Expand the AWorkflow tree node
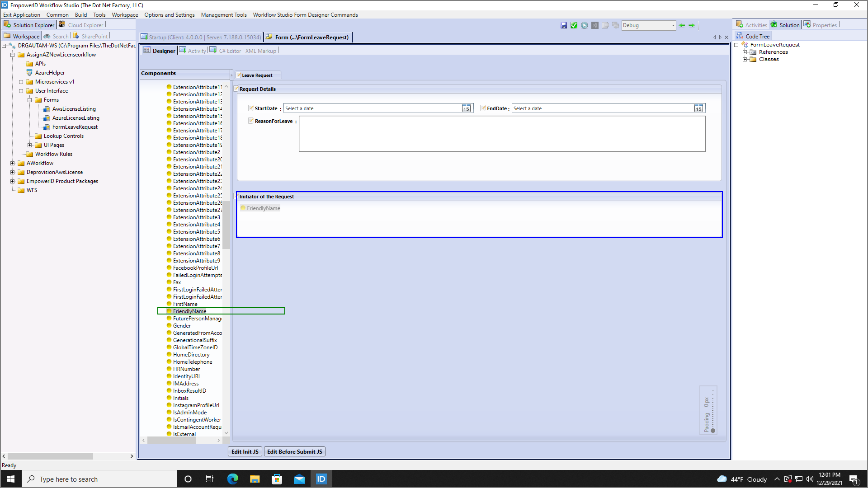Viewport: 868px width, 488px height. tap(13, 163)
